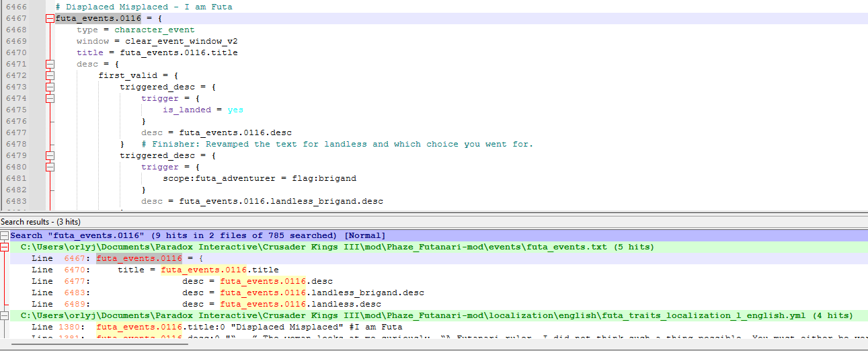Collapse the futa_events.0116 block at line 6467

pyautogui.click(x=50, y=18)
